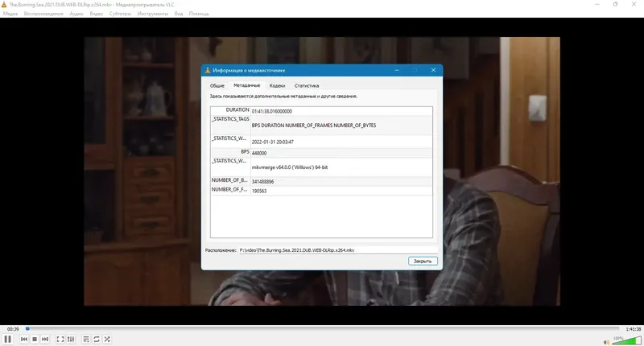Open the Аудио menu

coord(76,14)
